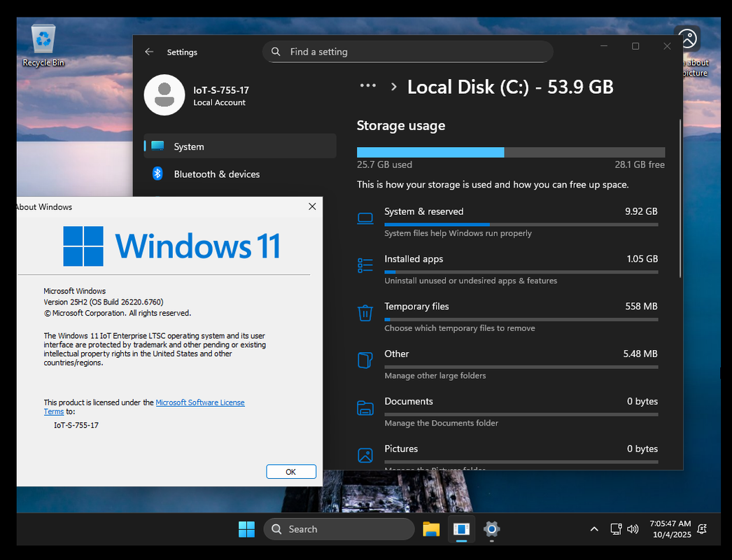Screen dimensions: 732x560
Task: Click the 'about picture' desktop icon
Action: 692,51
